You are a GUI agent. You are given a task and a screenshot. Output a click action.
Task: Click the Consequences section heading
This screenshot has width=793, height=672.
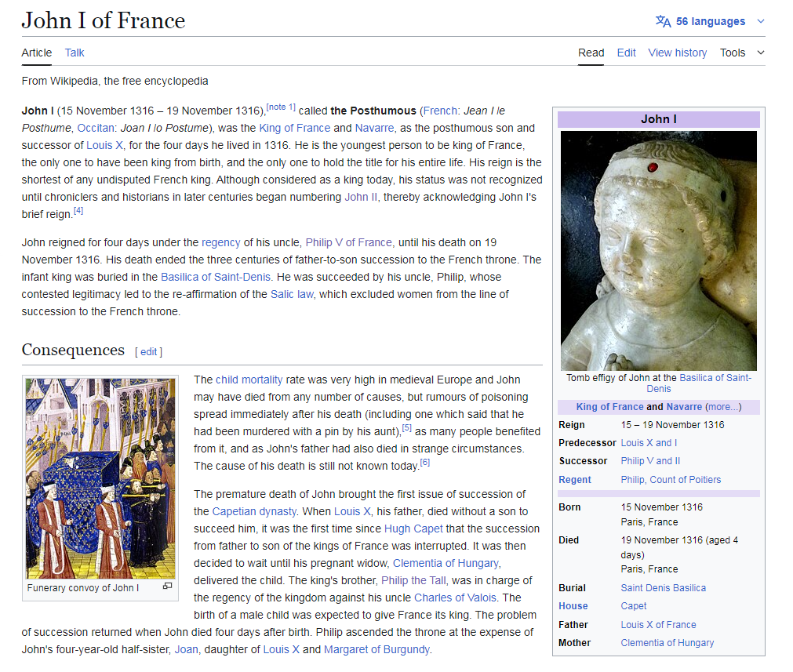(73, 350)
